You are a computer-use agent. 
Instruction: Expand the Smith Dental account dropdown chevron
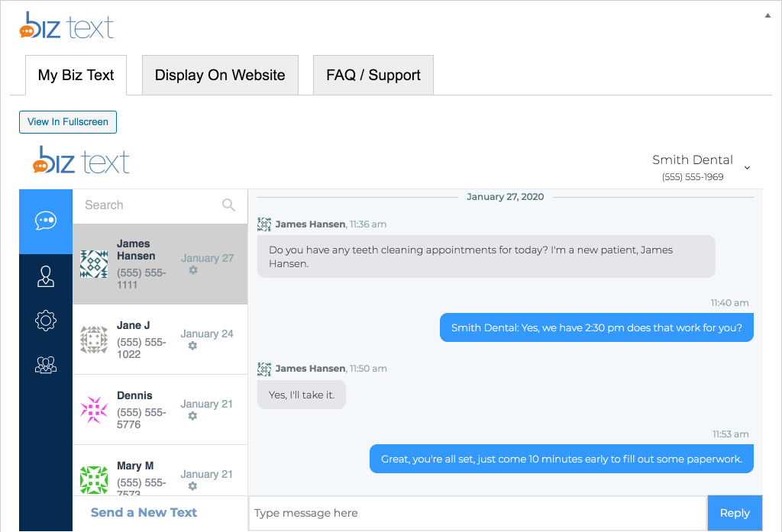tap(747, 168)
